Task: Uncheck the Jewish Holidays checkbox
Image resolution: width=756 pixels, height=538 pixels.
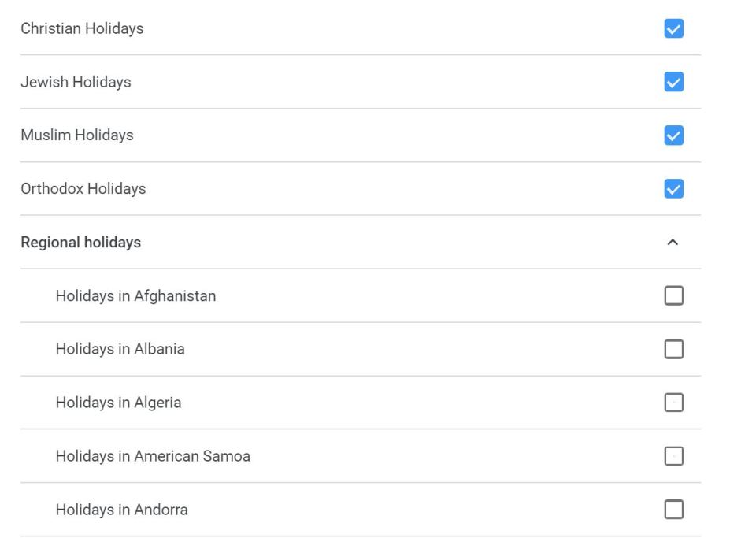Action: [673, 82]
